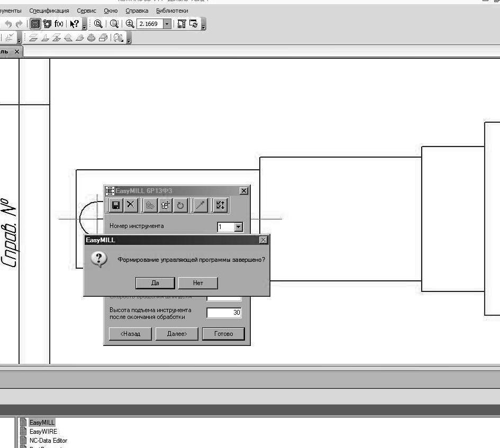The height and width of the screenshot is (448, 500).
Task: Click the grayed contour icon in EasyMILL toolbar
Action: 150,205
